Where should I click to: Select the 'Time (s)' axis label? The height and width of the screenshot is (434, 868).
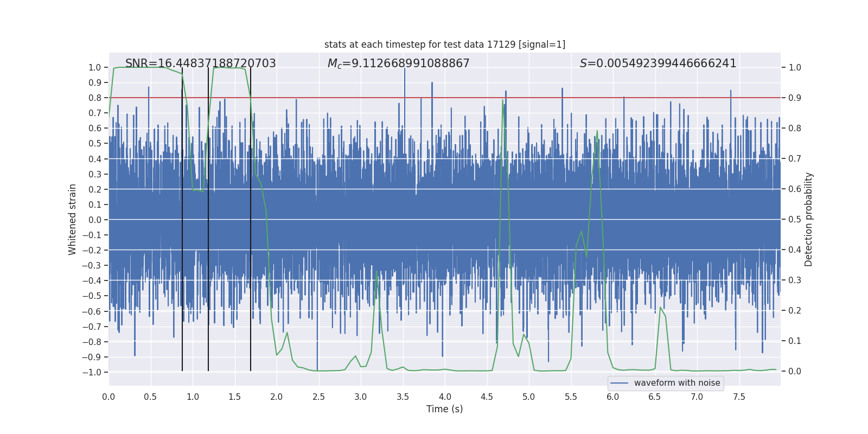coord(445,409)
